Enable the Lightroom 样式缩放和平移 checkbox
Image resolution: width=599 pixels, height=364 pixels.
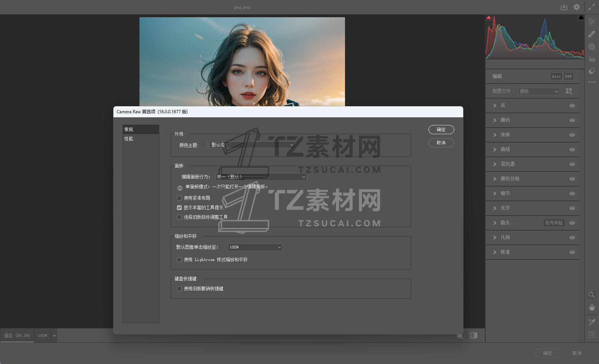coord(179,260)
